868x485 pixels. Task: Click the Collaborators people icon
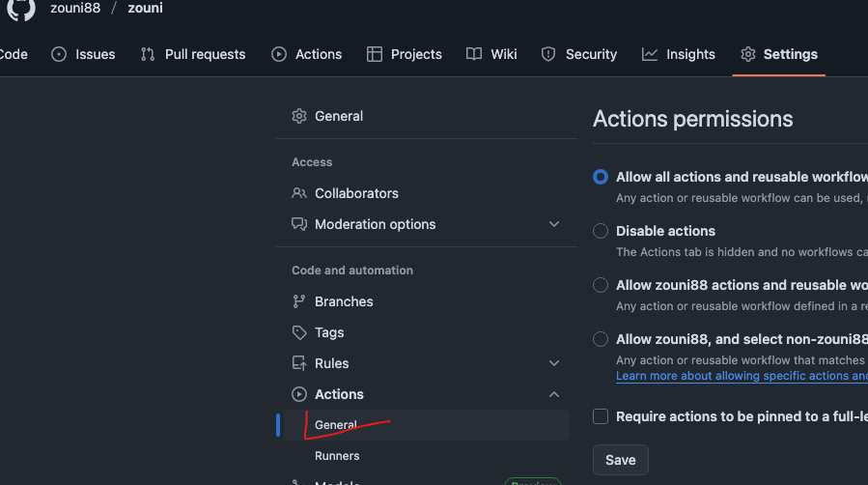[x=299, y=193]
